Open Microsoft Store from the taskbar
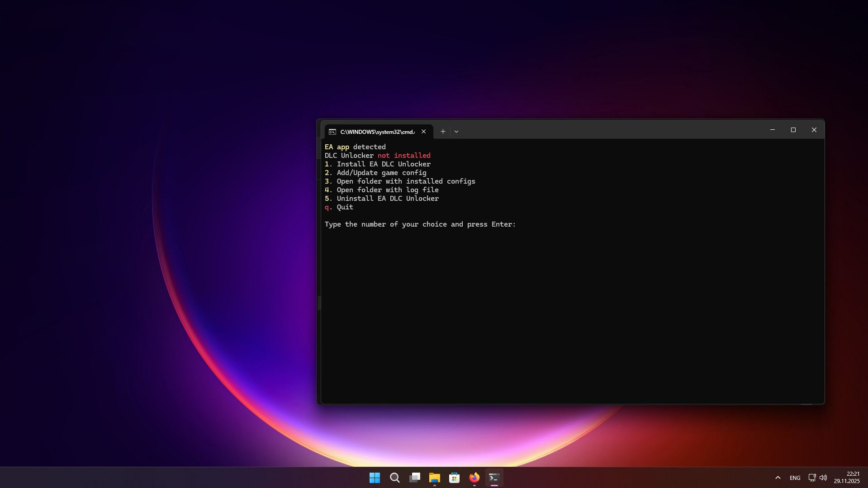This screenshot has width=868, height=488. 454,478
